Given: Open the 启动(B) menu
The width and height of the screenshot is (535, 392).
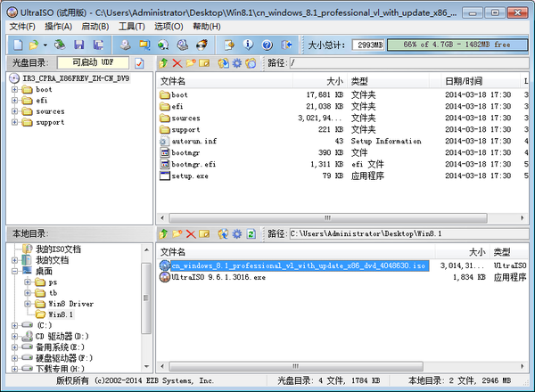Looking at the screenshot, I should (x=95, y=26).
